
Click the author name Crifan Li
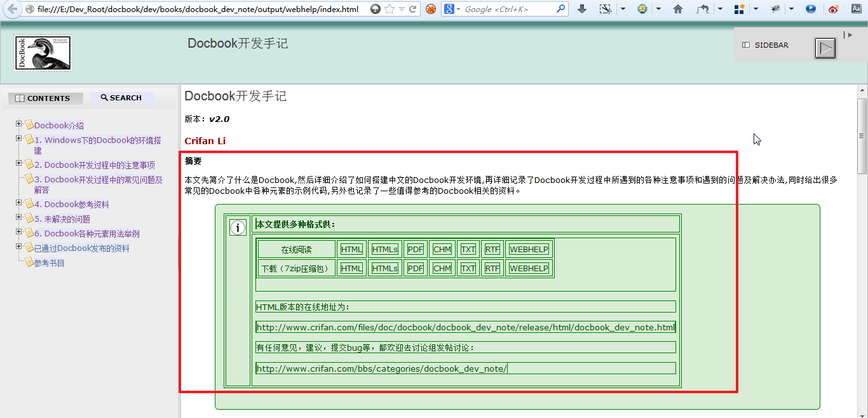(x=205, y=141)
